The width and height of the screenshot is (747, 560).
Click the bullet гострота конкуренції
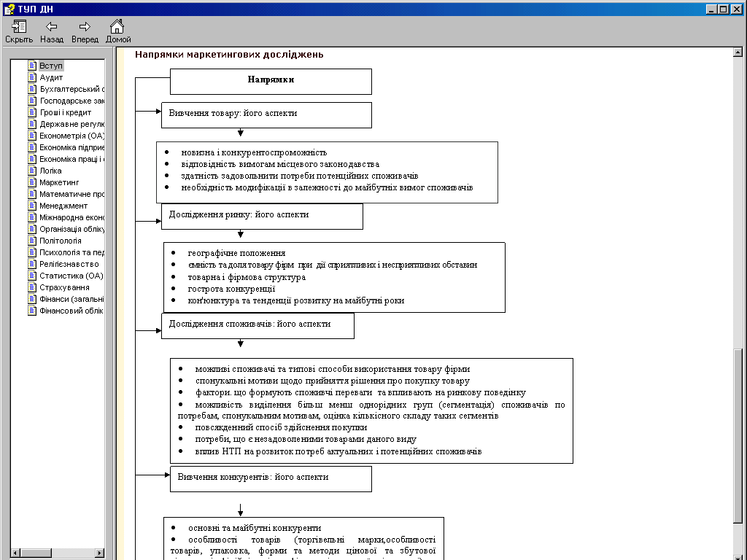231,289
